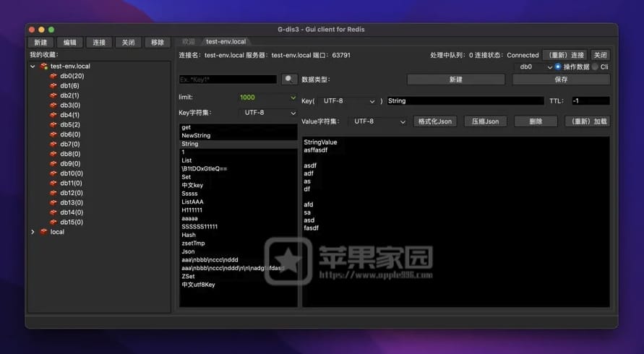Click the db2(1) database icon
The height and width of the screenshot is (354, 644).
pos(53,95)
